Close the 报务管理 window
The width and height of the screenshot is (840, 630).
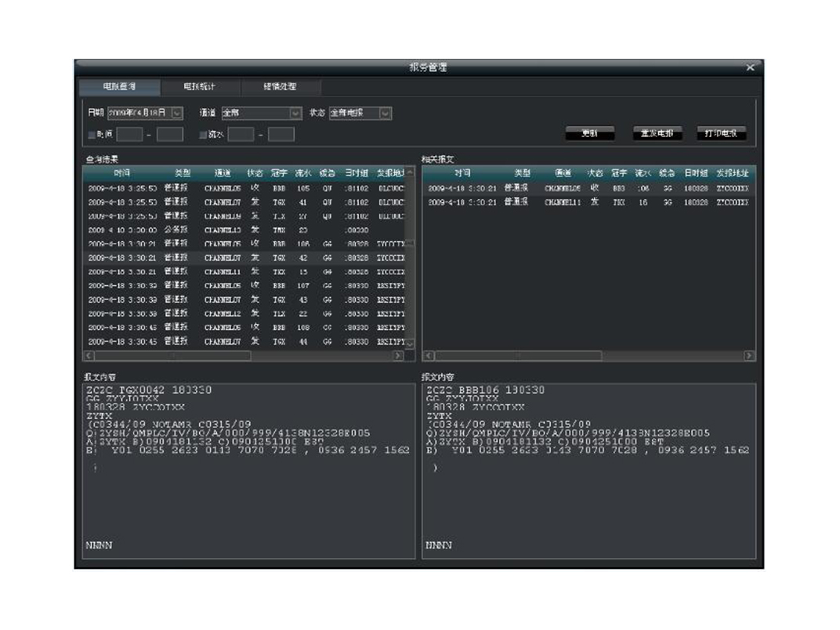point(750,67)
